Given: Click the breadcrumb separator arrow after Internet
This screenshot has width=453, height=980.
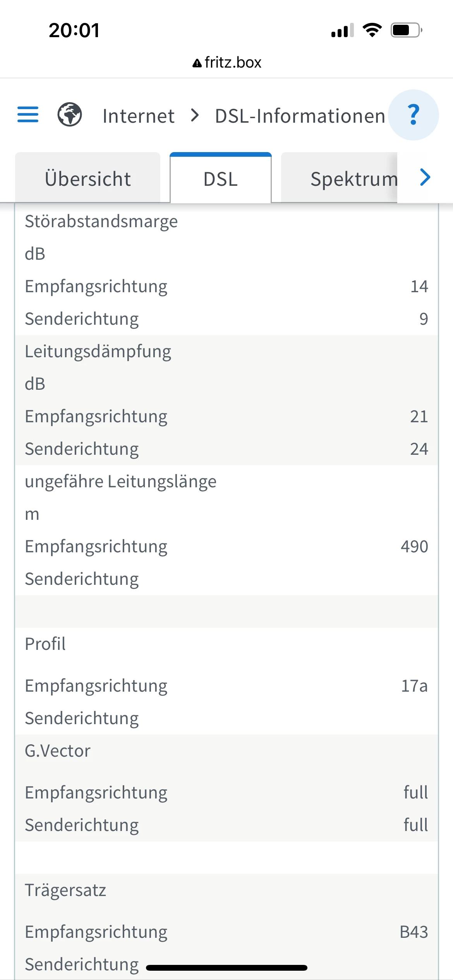Looking at the screenshot, I should (195, 115).
